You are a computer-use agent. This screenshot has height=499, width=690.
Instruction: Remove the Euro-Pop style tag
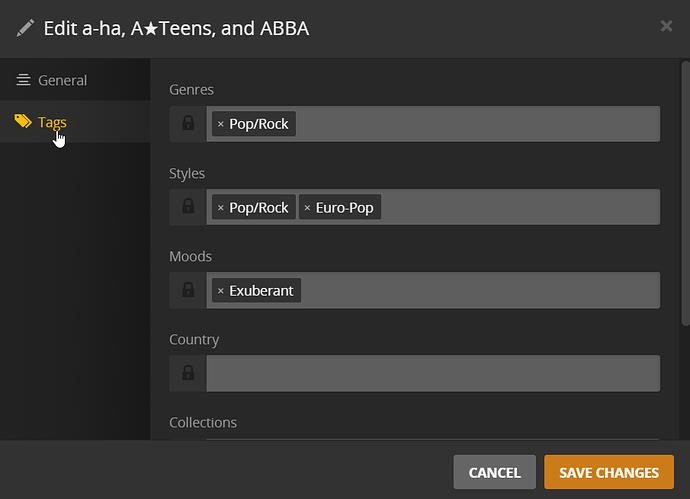coord(307,207)
